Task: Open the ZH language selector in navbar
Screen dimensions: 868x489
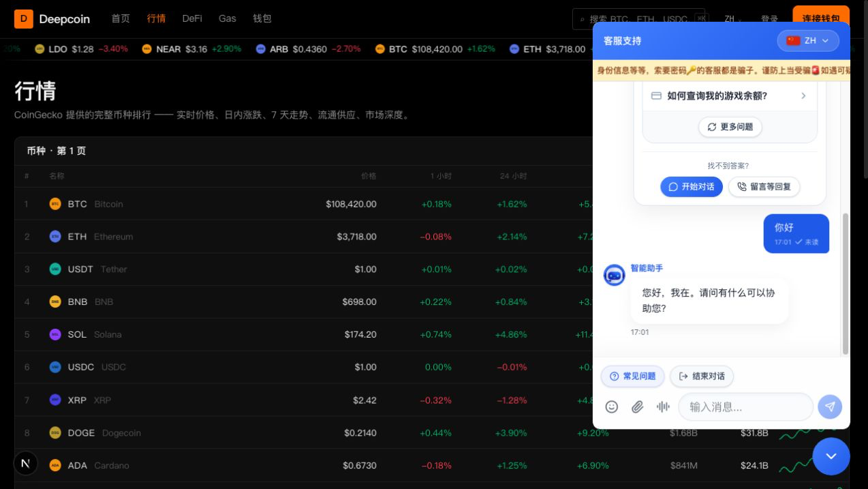Action: click(733, 19)
